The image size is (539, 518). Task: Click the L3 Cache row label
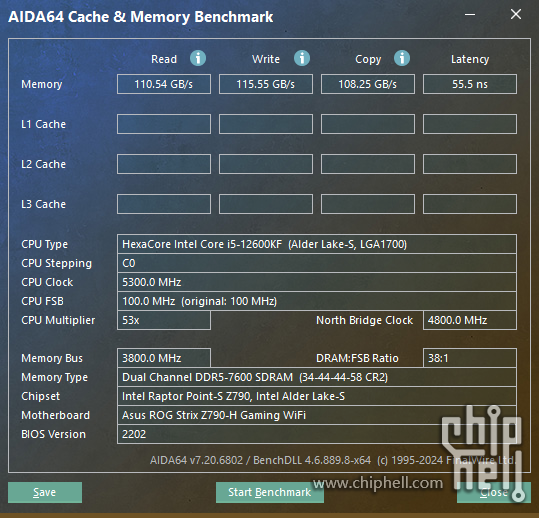pyautogui.click(x=43, y=204)
